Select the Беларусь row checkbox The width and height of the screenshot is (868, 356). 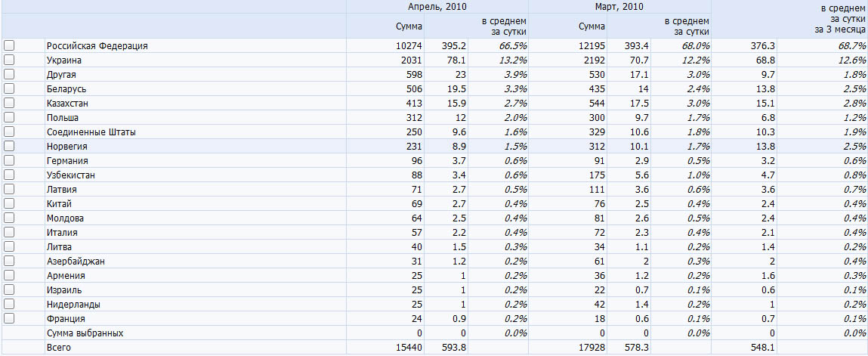point(9,88)
